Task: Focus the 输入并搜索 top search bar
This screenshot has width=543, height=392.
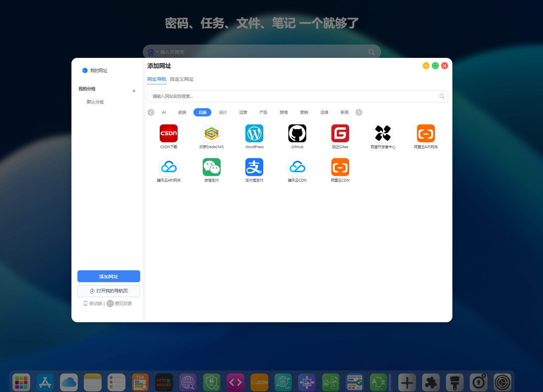Action: click(x=262, y=52)
